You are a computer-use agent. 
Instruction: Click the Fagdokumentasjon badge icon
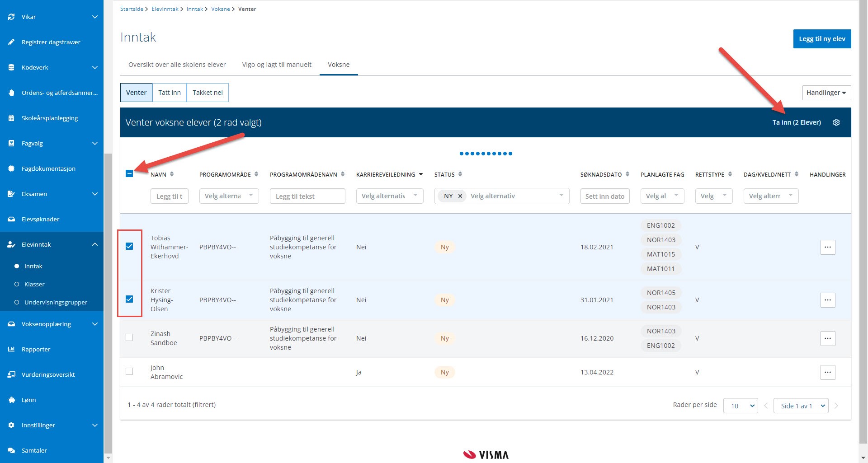tap(11, 168)
